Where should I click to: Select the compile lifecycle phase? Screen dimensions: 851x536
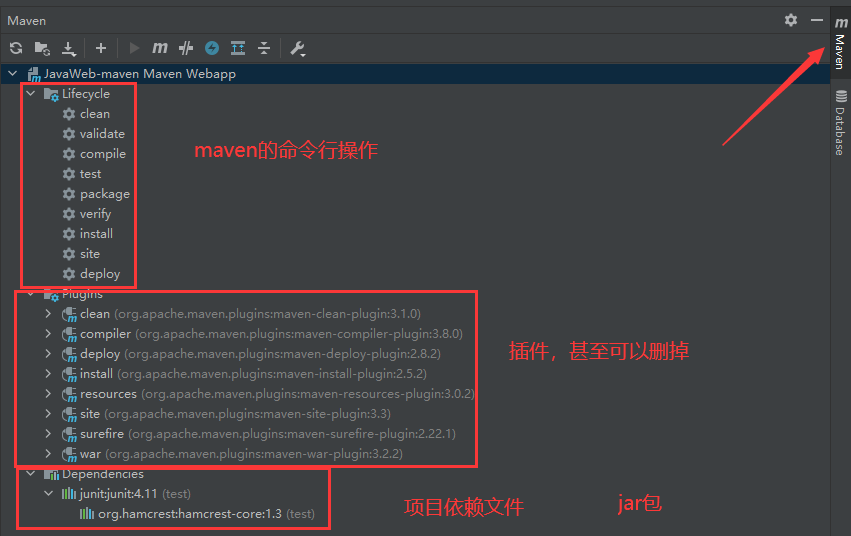(103, 154)
